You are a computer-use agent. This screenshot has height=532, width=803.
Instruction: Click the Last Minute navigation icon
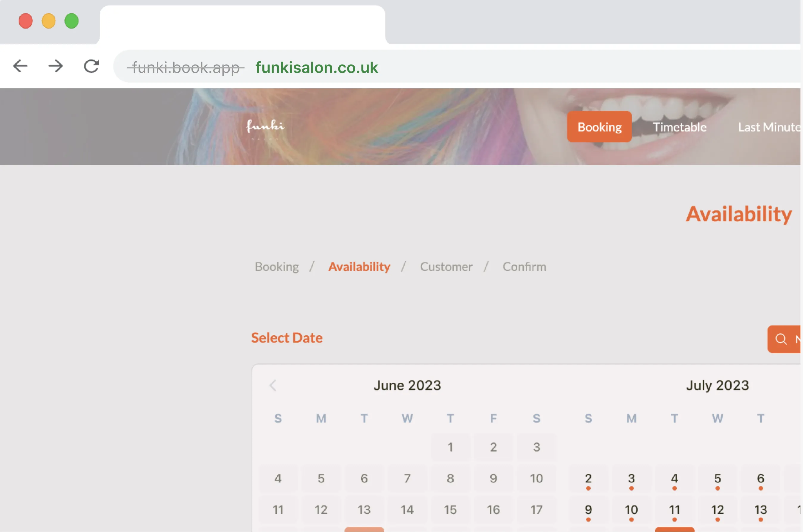[770, 126]
